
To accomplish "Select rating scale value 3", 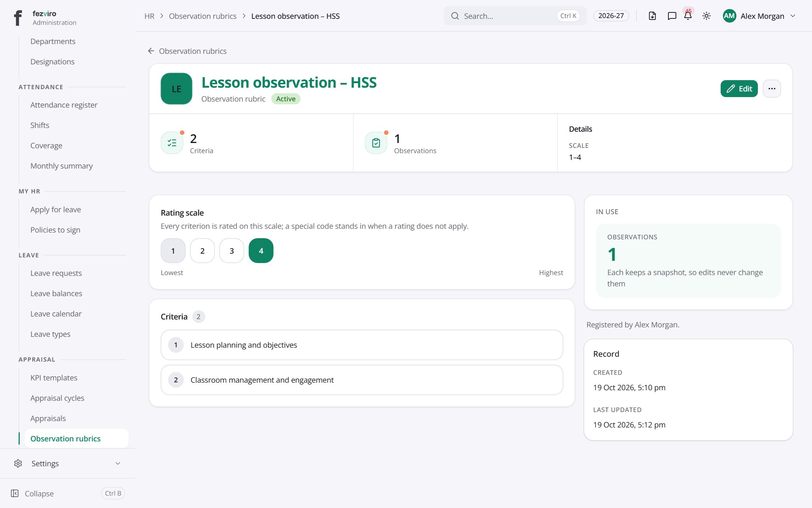I will tap(232, 251).
